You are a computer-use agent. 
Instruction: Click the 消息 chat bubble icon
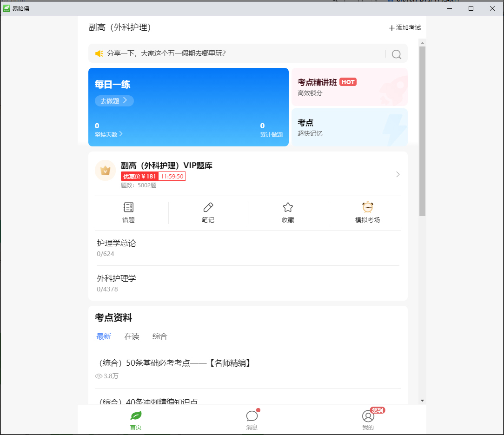[252, 416]
